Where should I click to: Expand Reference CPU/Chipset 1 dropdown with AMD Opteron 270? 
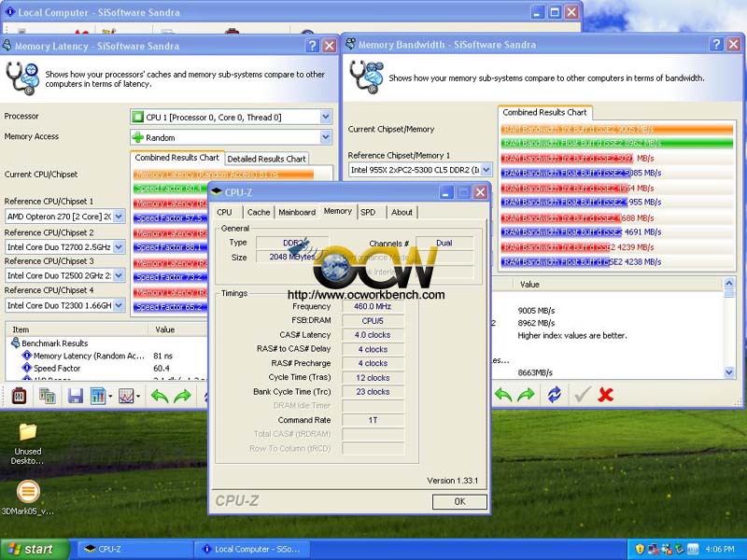click(119, 217)
